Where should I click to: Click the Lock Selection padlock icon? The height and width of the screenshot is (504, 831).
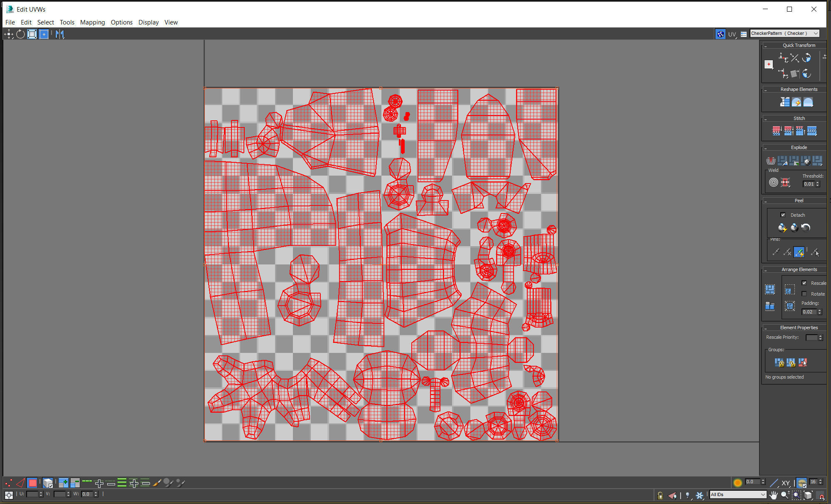pyautogui.click(x=660, y=495)
